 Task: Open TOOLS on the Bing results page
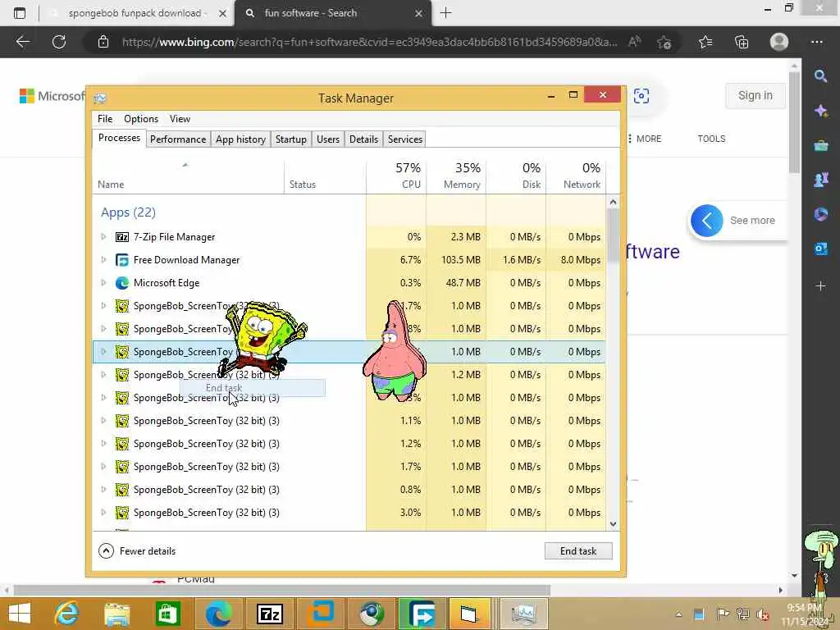tap(711, 139)
